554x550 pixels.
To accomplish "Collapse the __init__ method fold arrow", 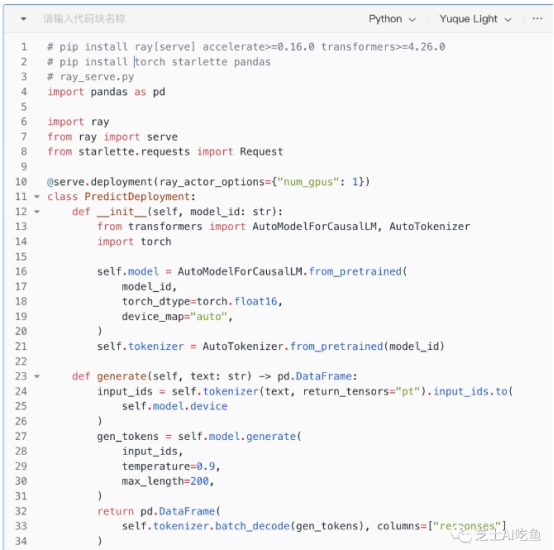I will (x=37, y=212).
